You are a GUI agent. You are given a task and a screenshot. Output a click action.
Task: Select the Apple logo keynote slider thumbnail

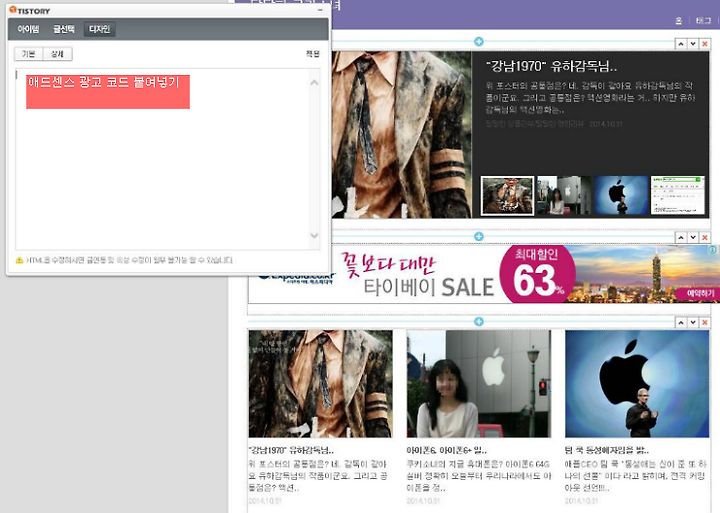point(621,196)
